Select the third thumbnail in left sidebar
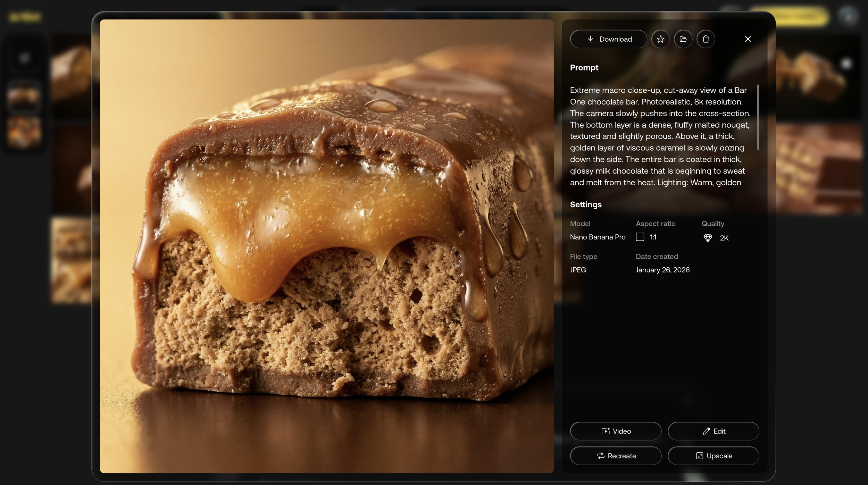 24,132
